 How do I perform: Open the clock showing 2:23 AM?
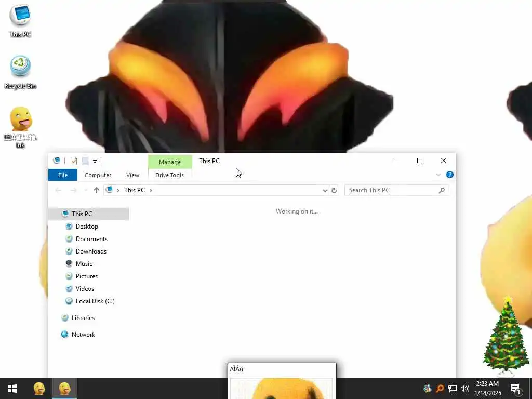click(x=487, y=389)
